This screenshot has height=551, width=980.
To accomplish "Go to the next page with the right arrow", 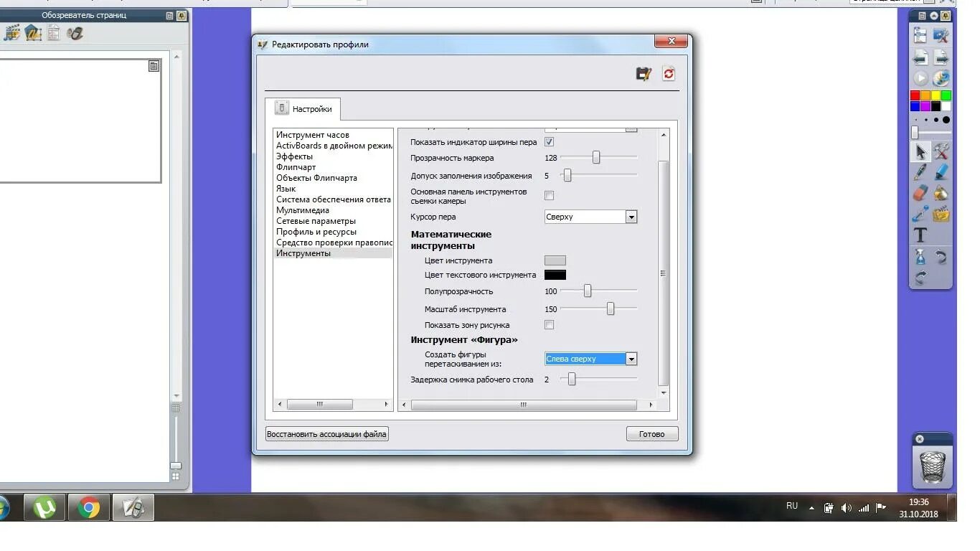I will click(941, 57).
